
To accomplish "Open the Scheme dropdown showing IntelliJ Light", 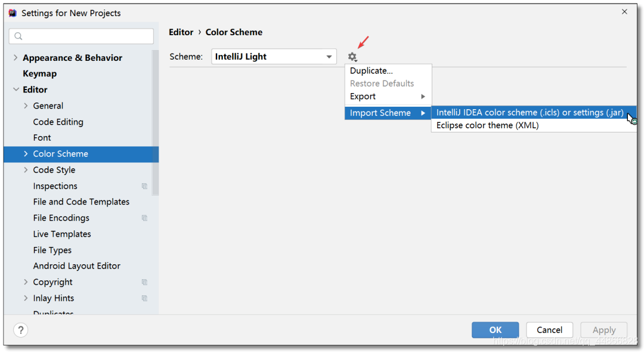I will pyautogui.click(x=328, y=56).
